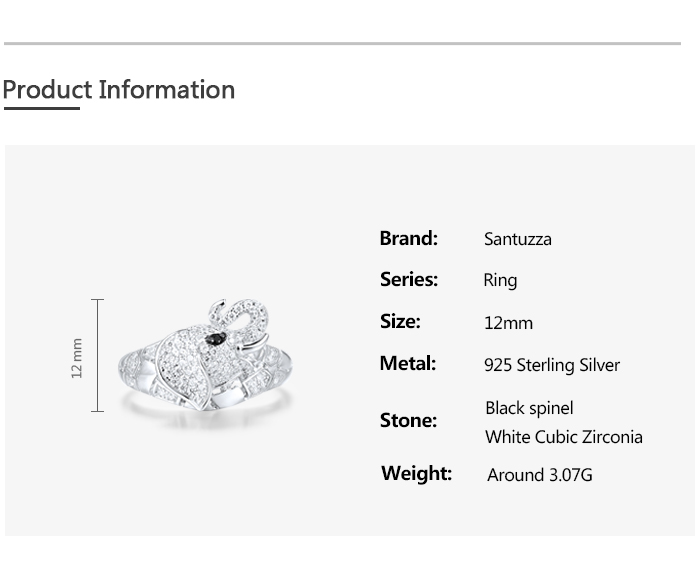Screen dimensions: 700x588
Task: Select the Weight: label
Action: coord(416,473)
